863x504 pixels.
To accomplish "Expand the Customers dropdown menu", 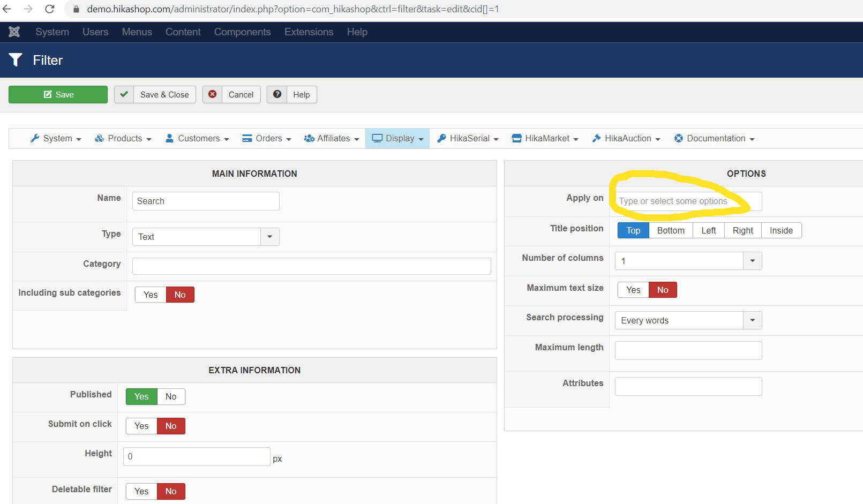I will [197, 138].
